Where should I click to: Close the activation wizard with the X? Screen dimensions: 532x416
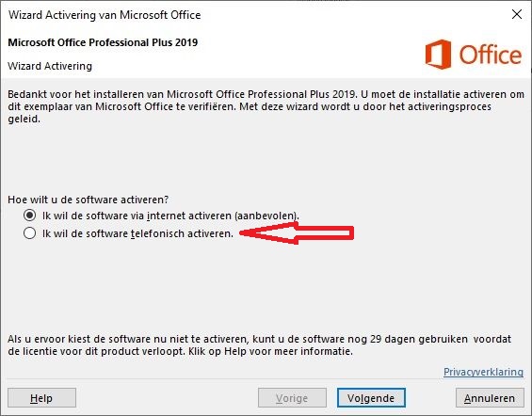[x=517, y=14]
